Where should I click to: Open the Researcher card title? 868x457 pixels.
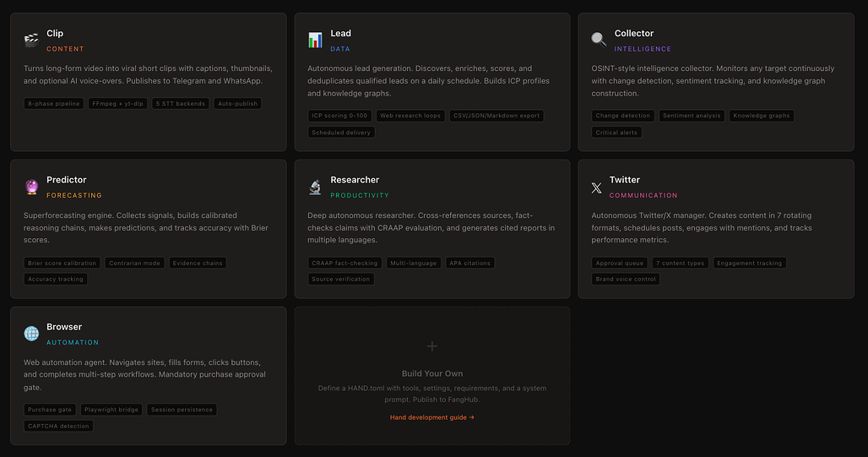tap(355, 180)
